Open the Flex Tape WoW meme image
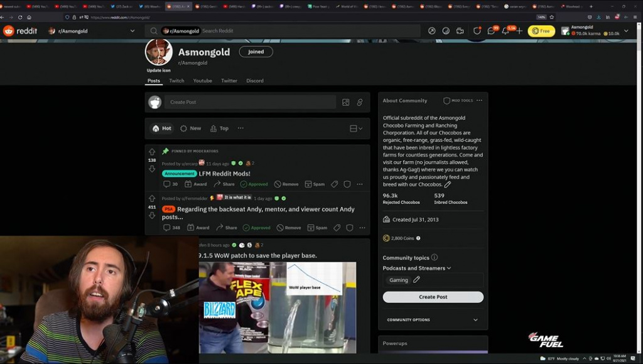The width and height of the screenshot is (643, 364). [278, 308]
